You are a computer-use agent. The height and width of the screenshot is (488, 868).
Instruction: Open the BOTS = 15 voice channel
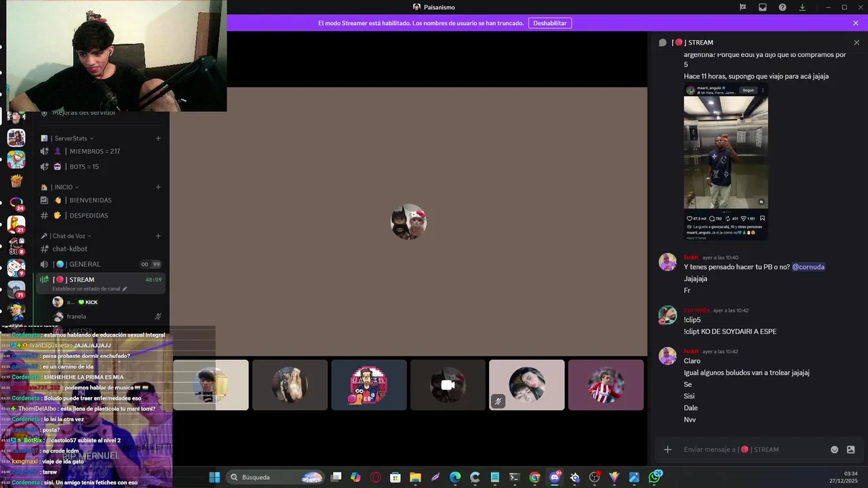(x=100, y=167)
